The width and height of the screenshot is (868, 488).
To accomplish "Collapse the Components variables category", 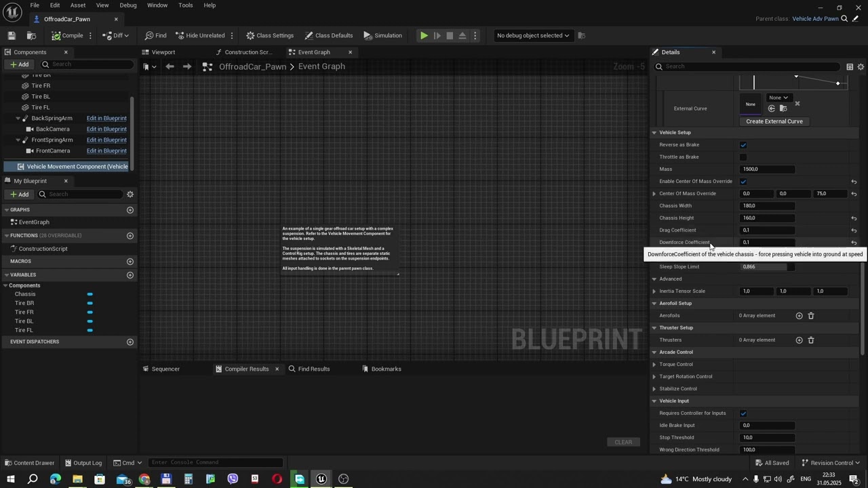I will [x=6, y=285].
